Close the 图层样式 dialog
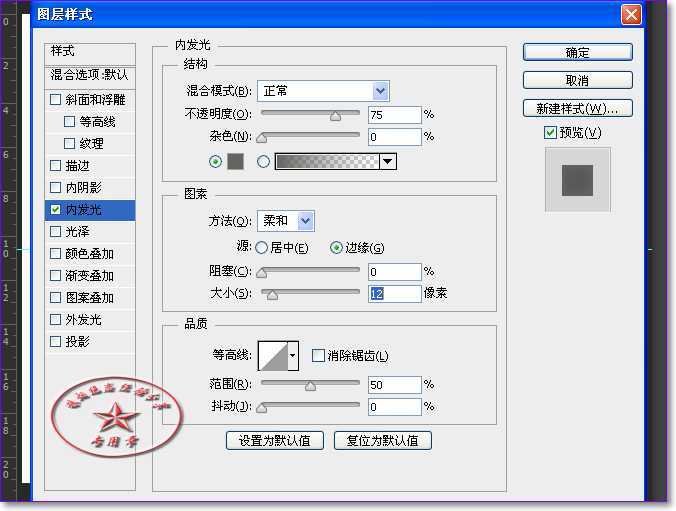The width and height of the screenshot is (676, 511). tap(630, 15)
